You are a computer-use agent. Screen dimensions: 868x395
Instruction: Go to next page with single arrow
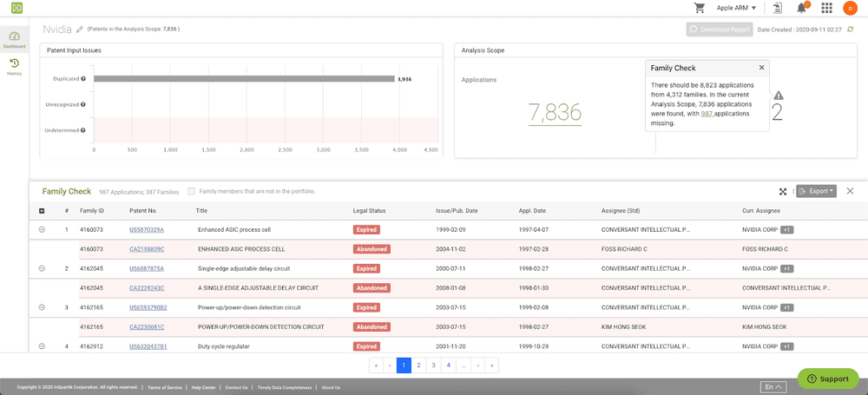point(477,365)
